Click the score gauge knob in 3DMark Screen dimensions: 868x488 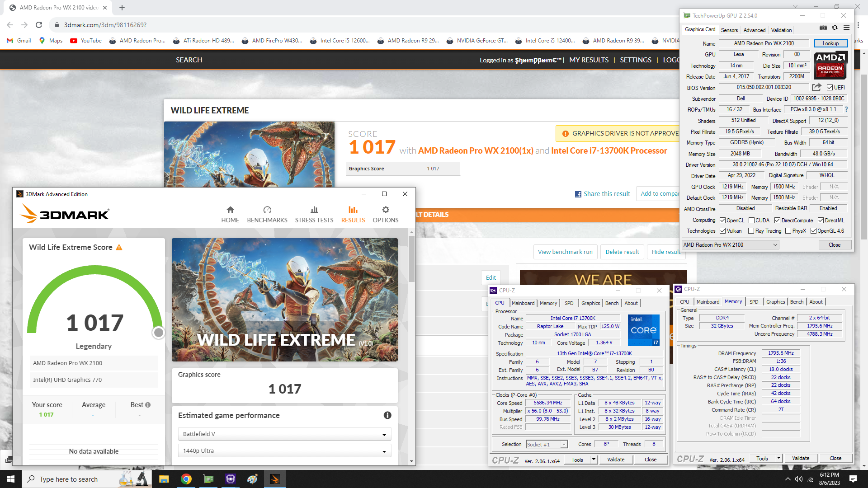(158, 333)
